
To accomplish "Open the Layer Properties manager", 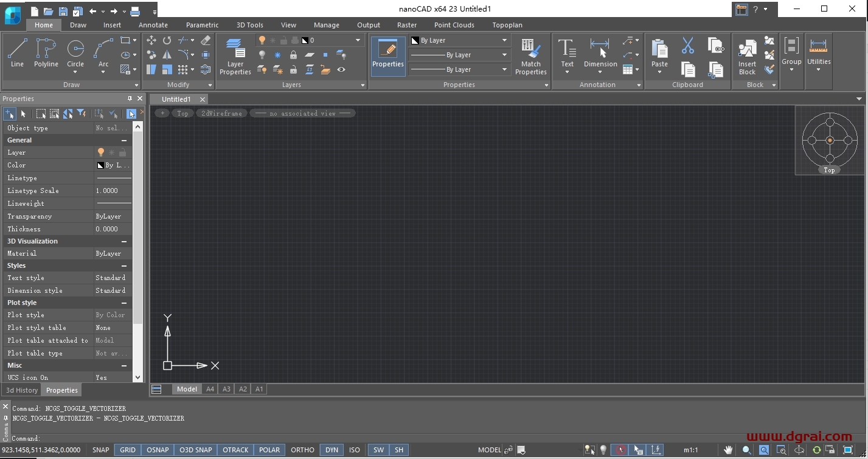I will (x=235, y=56).
